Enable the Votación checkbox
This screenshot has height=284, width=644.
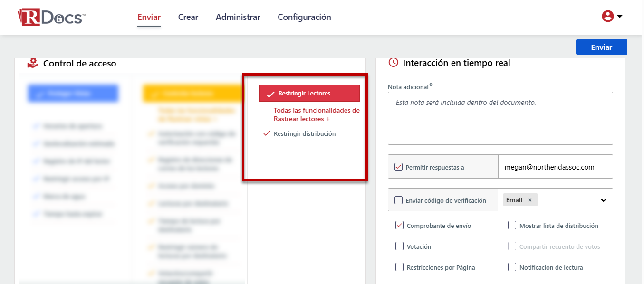pos(399,246)
